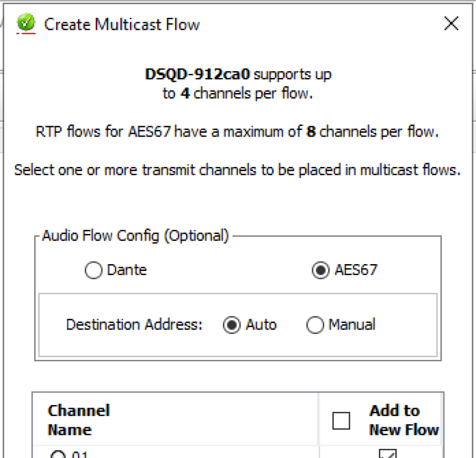476x458 pixels.
Task: Select the Dante audio flow option
Action: pos(94,270)
